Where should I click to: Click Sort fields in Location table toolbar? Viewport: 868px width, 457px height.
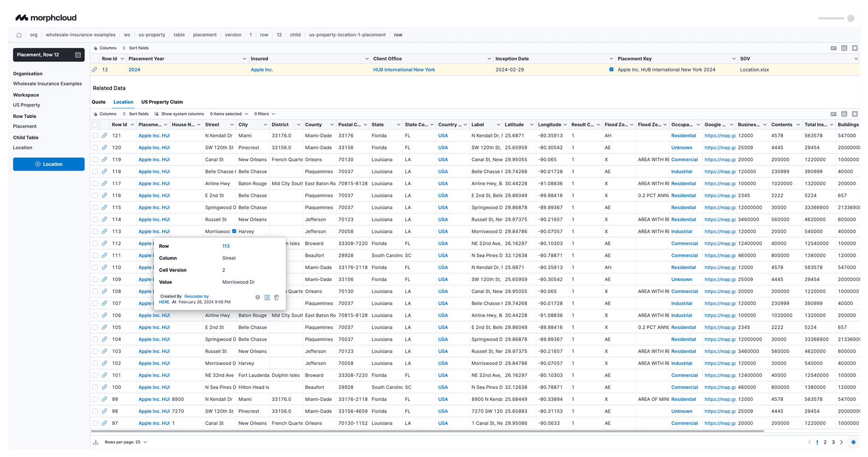[136, 114]
